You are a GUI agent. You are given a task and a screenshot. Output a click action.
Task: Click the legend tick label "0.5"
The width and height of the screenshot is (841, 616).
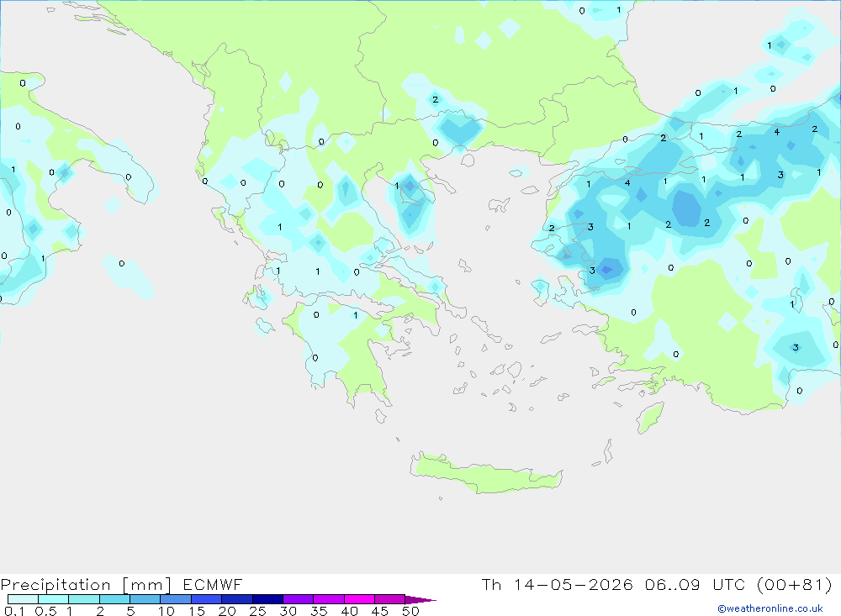(x=45, y=611)
